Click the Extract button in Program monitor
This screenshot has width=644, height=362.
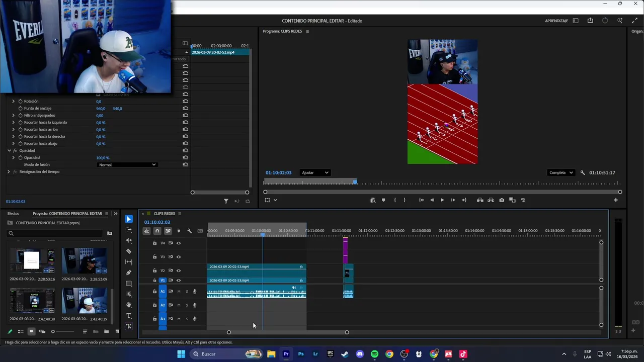(491, 200)
